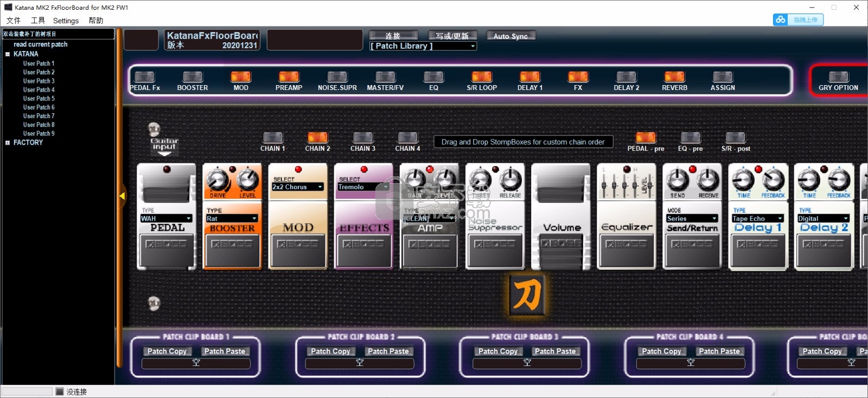Toggle PEDAL - pre switch
The width and height of the screenshot is (868, 398).
646,138
